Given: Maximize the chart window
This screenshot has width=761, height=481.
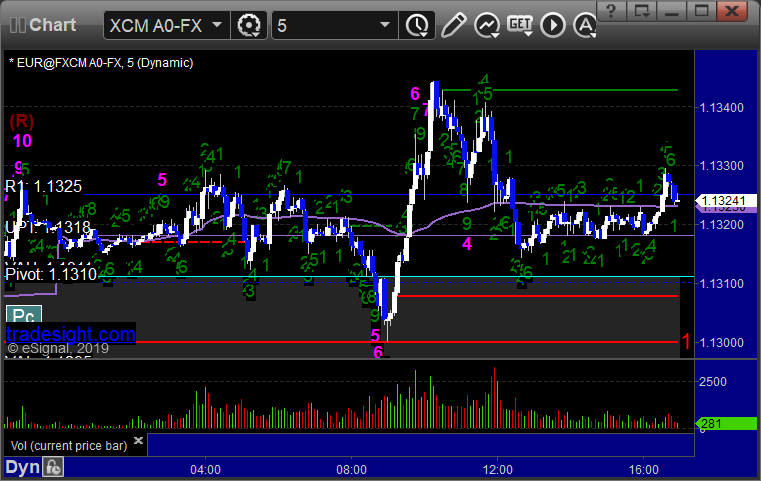Looking at the screenshot, I should (x=702, y=11).
